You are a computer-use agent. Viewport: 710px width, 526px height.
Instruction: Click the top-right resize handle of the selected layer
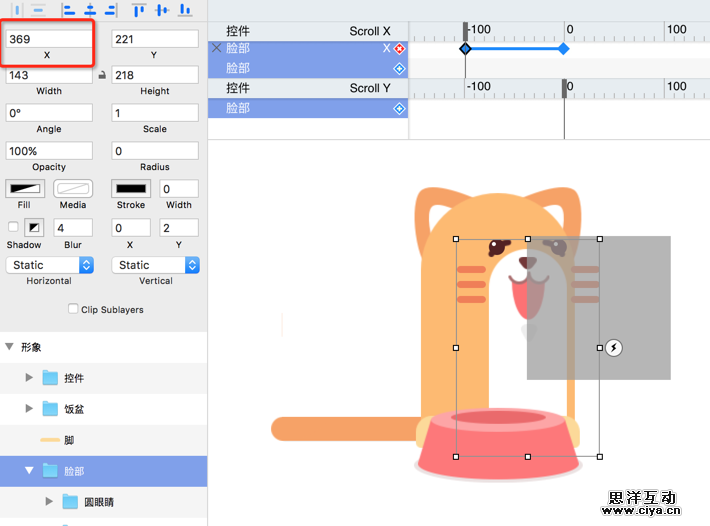600,239
